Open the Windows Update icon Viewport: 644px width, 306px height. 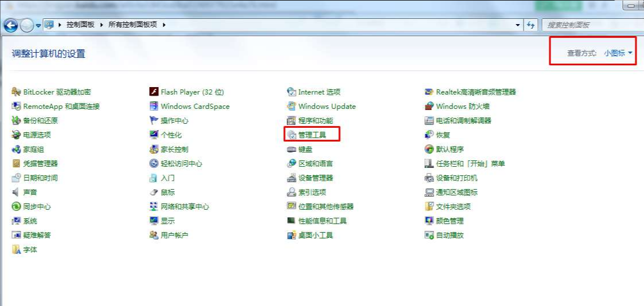[x=292, y=106]
